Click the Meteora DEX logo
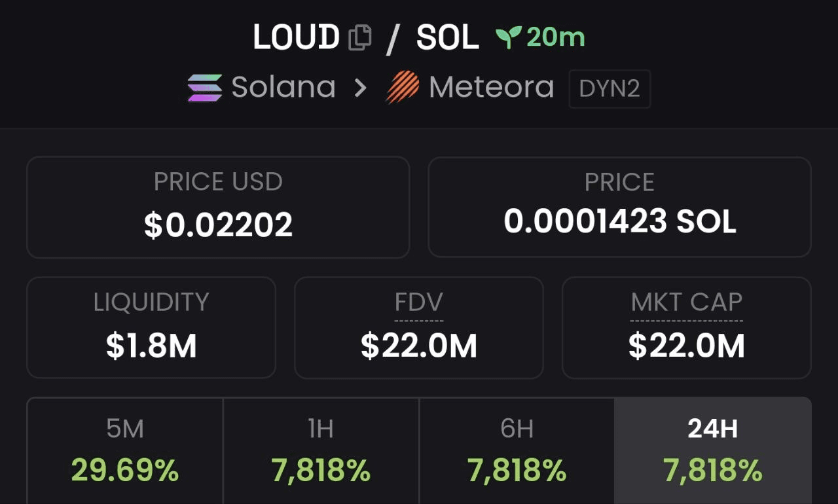The image size is (838, 504). (x=403, y=88)
